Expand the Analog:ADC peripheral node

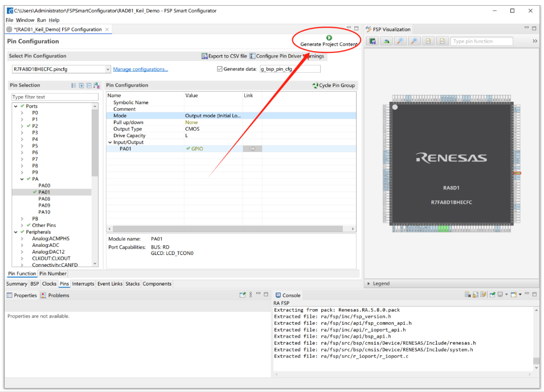22,245
